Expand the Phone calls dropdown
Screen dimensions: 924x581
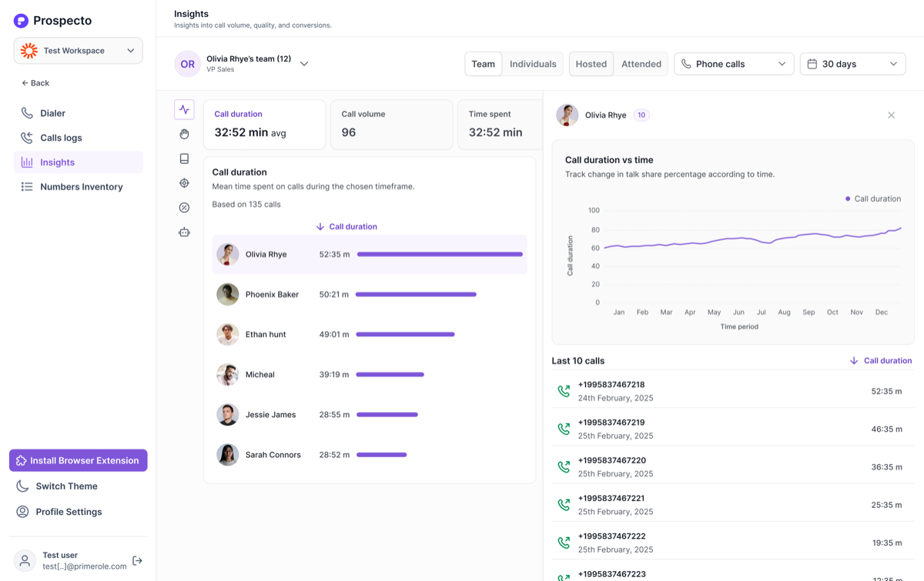(734, 64)
